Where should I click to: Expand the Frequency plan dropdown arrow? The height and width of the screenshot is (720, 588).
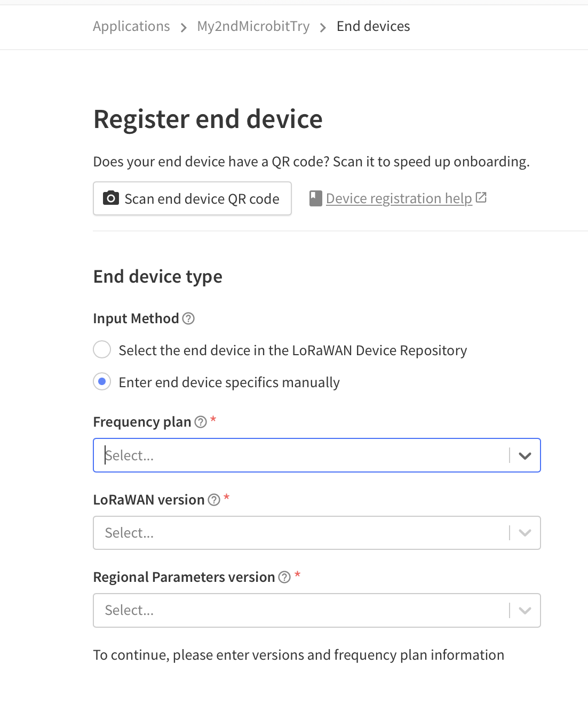click(525, 455)
